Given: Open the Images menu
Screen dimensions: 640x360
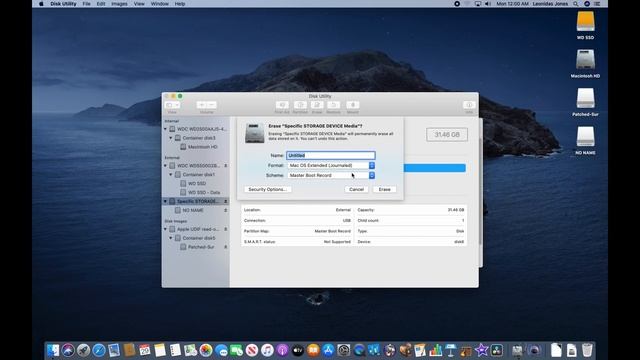Looking at the screenshot, I should (119, 4).
